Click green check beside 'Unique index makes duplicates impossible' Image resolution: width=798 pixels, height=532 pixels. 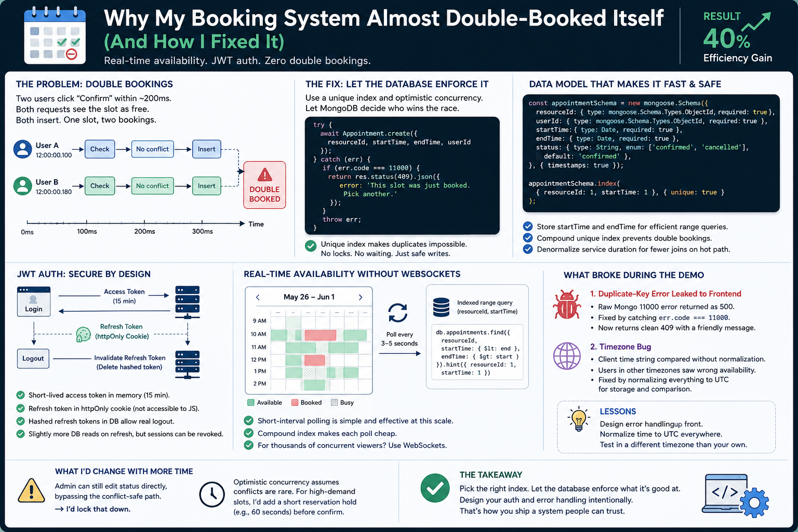click(311, 246)
